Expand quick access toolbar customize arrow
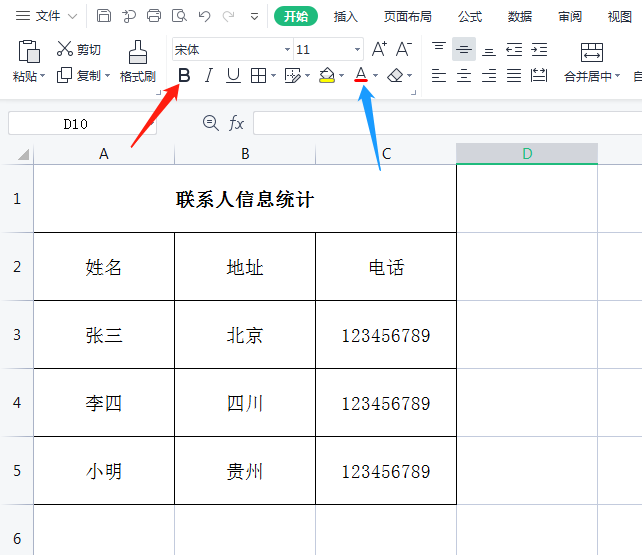The height and width of the screenshot is (555, 642). click(254, 16)
